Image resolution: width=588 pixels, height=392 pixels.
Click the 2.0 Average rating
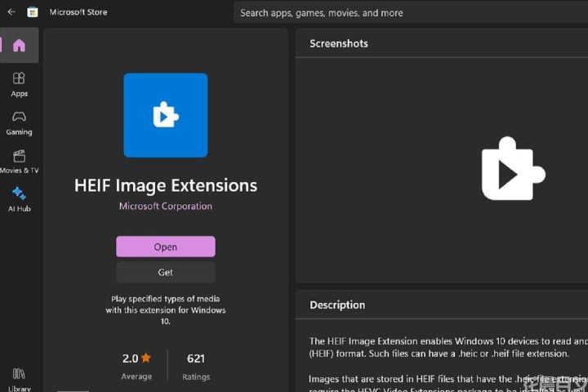pyautogui.click(x=136, y=366)
